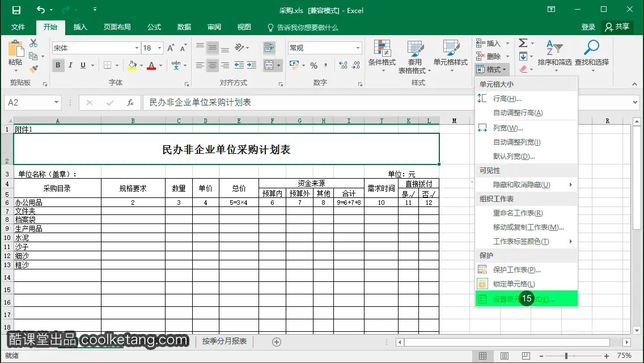Click the zoom slider handle

tap(566, 356)
